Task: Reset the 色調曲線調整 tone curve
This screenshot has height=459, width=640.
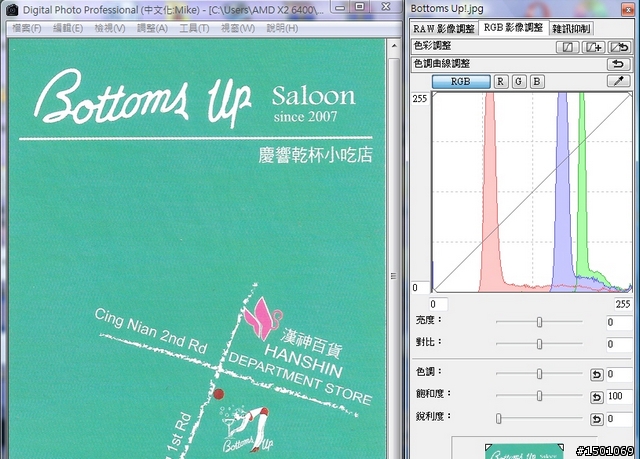Action: point(619,64)
